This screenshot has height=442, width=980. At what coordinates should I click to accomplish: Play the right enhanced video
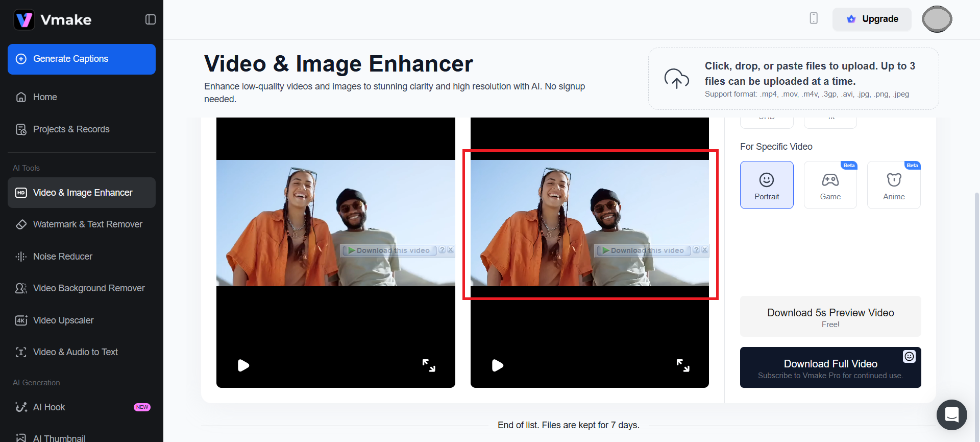[498, 365]
